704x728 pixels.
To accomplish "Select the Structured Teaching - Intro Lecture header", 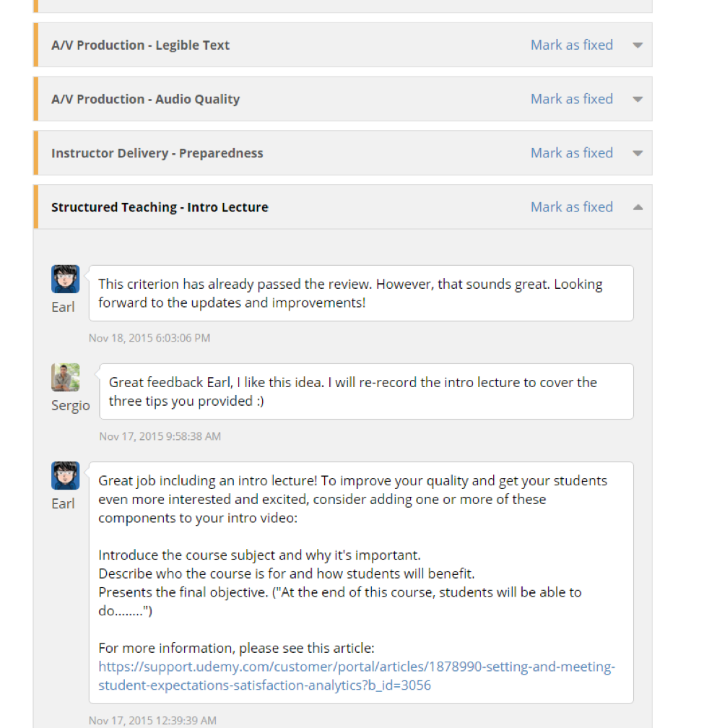I will pos(160,207).
